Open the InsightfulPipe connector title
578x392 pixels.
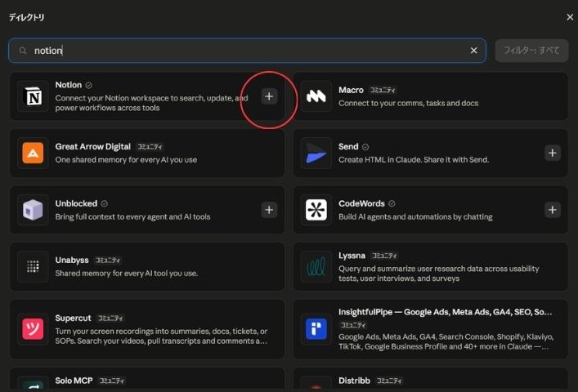(446, 312)
